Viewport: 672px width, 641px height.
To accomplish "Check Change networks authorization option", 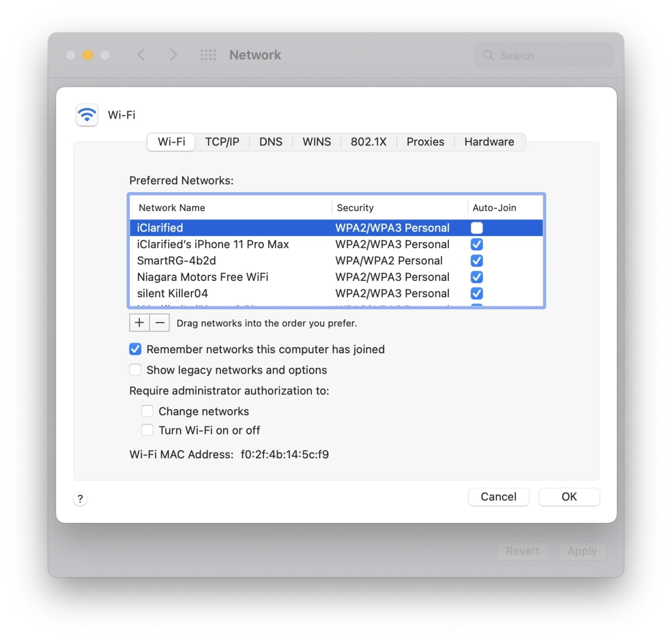I will pos(148,411).
